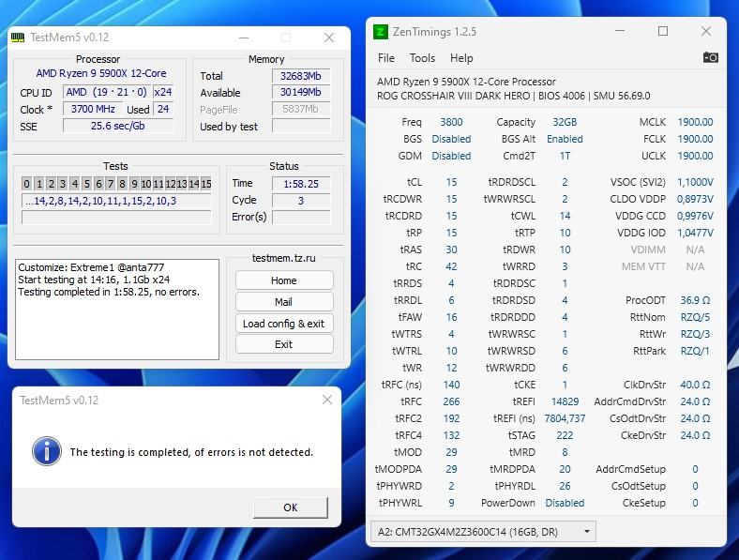Maximize the ZenTimings window

pos(663,31)
